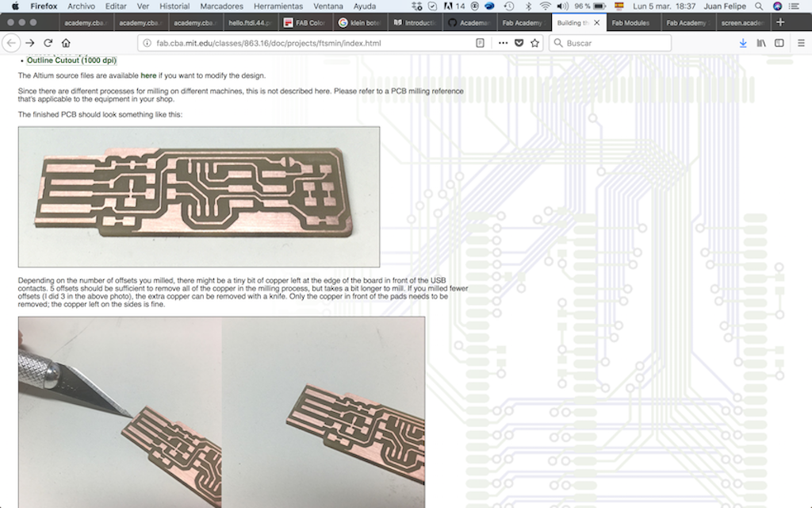This screenshot has width=812, height=508.
Task: Go forward to next page
Action: pyautogui.click(x=30, y=43)
